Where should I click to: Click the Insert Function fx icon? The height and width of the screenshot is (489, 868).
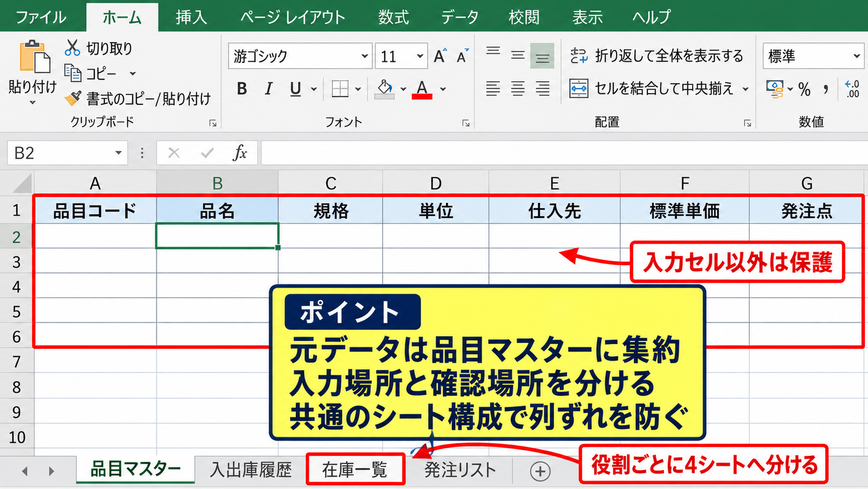click(240, 153)
